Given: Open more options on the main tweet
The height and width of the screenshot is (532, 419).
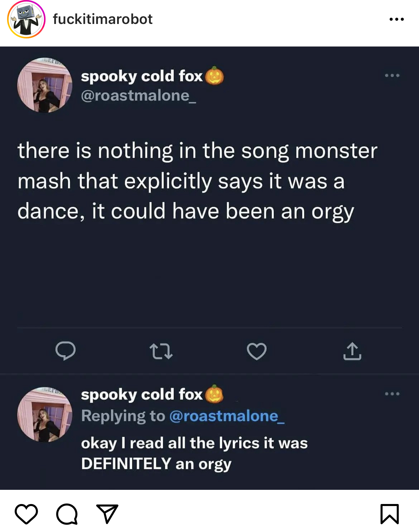Looking at the screenshot, I should coord(392,76).
